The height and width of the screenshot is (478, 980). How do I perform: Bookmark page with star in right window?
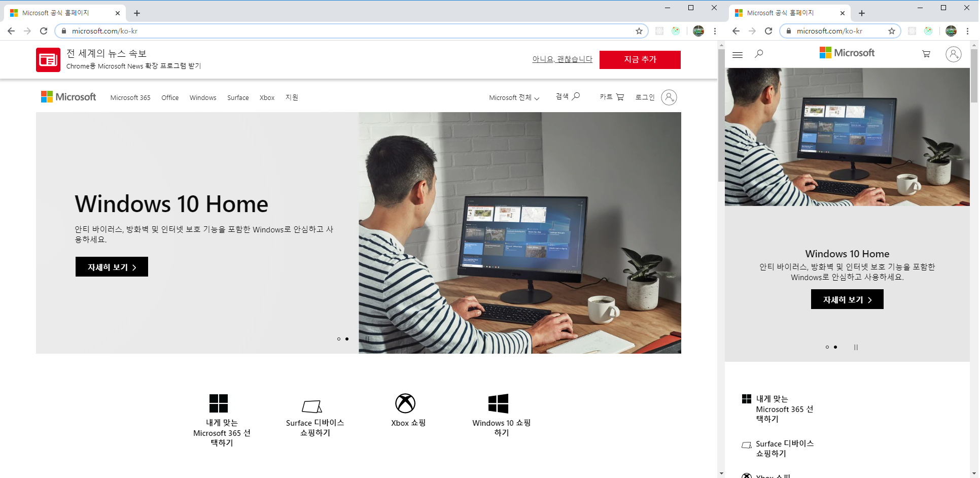pyautogui.click(x=892, y=31)
